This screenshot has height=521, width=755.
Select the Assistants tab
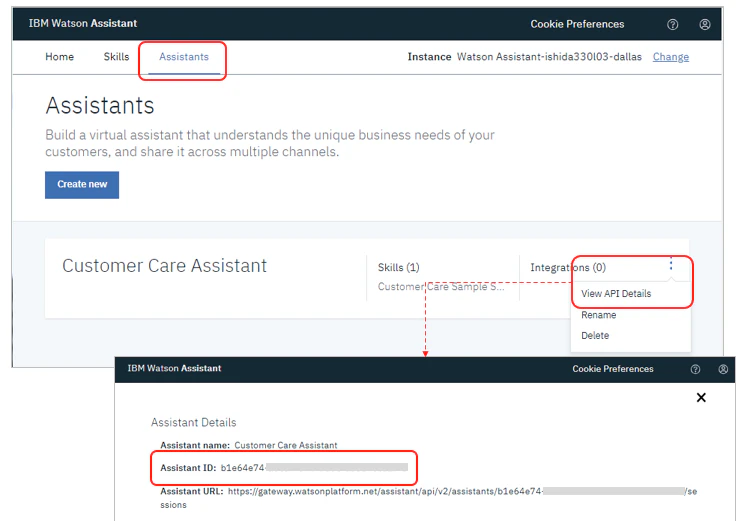pyautogui.click(x=184, y=57)
